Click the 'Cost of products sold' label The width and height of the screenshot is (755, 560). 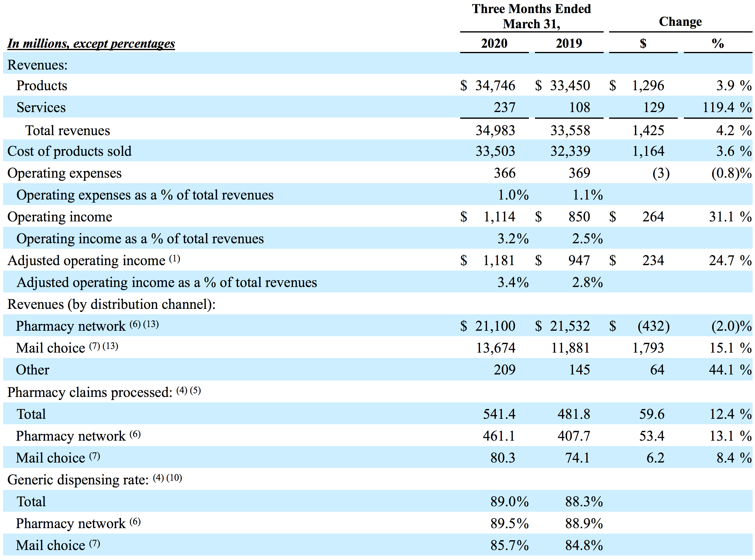(x=69, y=151)
